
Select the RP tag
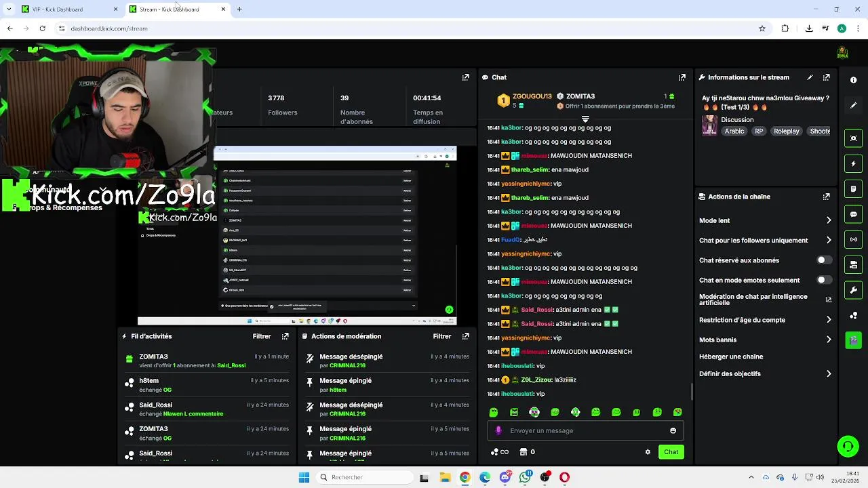pos(759,131)
